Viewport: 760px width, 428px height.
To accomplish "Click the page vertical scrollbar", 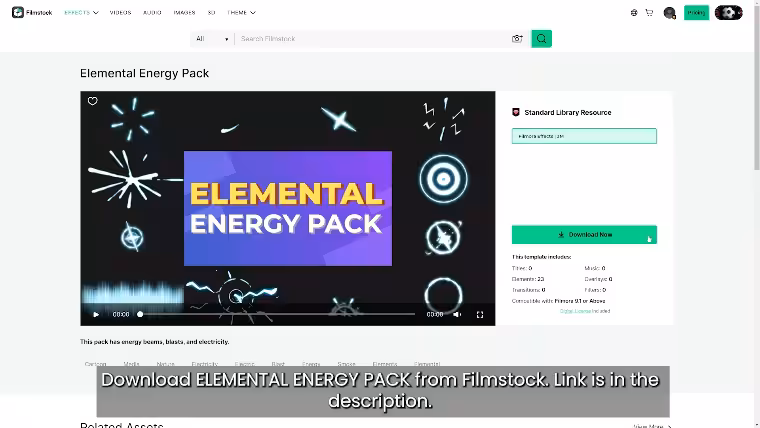I will point(757,85).
